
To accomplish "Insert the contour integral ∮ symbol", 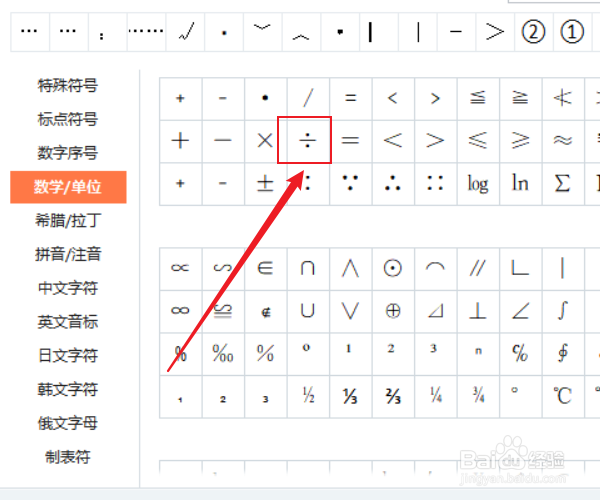I will tap(562, 353).
